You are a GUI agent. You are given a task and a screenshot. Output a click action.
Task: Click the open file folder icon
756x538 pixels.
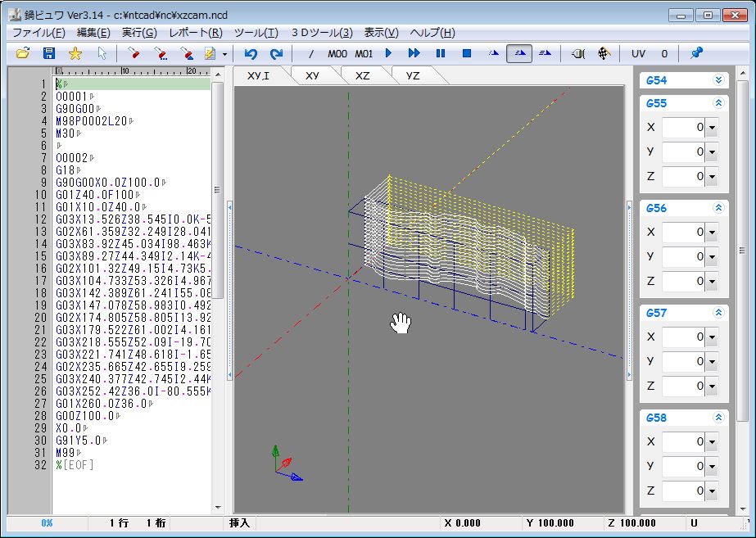click(x=23, y=53)
